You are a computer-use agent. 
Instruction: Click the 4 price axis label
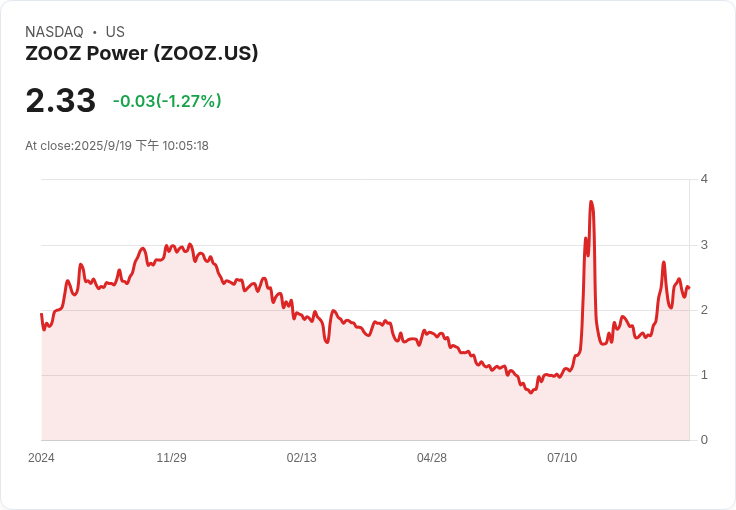(x=704, y=179)
